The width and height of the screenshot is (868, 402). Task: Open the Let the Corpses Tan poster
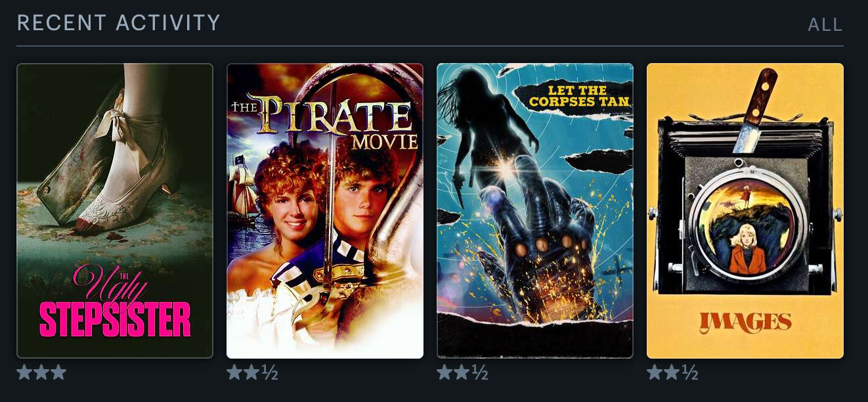(x=535, y=211)
